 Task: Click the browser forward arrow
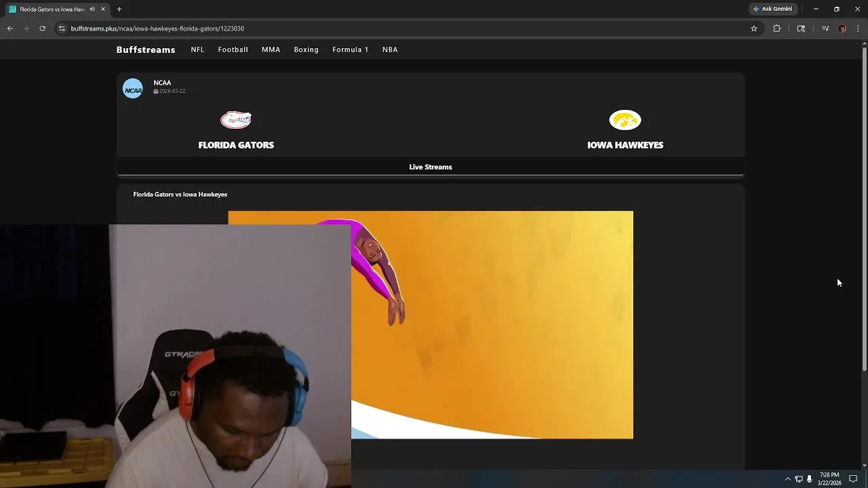[x=26, y=28]
